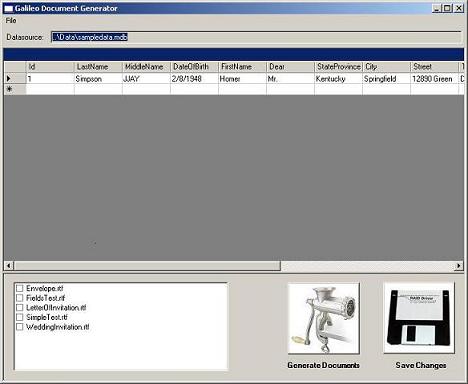
Task: Click the floppy disk Save Changes icon
Action: [419, 318]
